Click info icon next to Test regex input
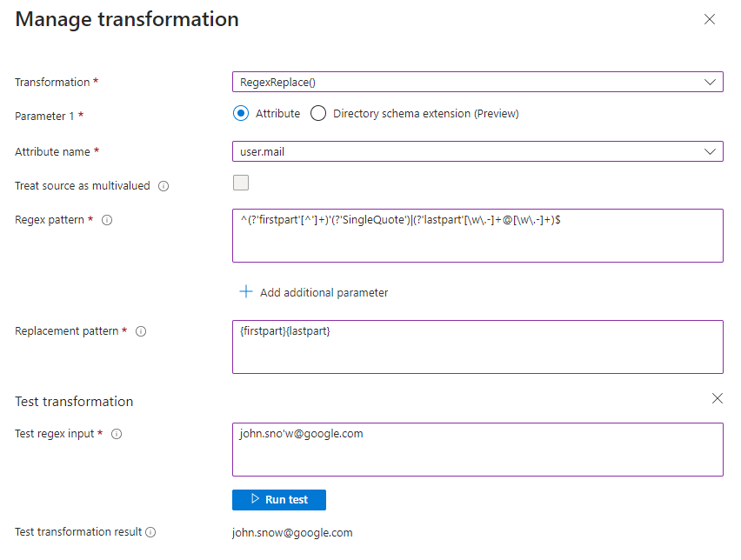741x560 pixels. pos(117,434)
